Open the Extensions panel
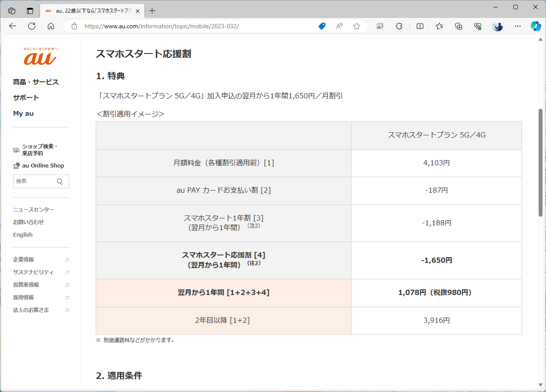Screen dimensions: 546x392 [x=399, y=26]
